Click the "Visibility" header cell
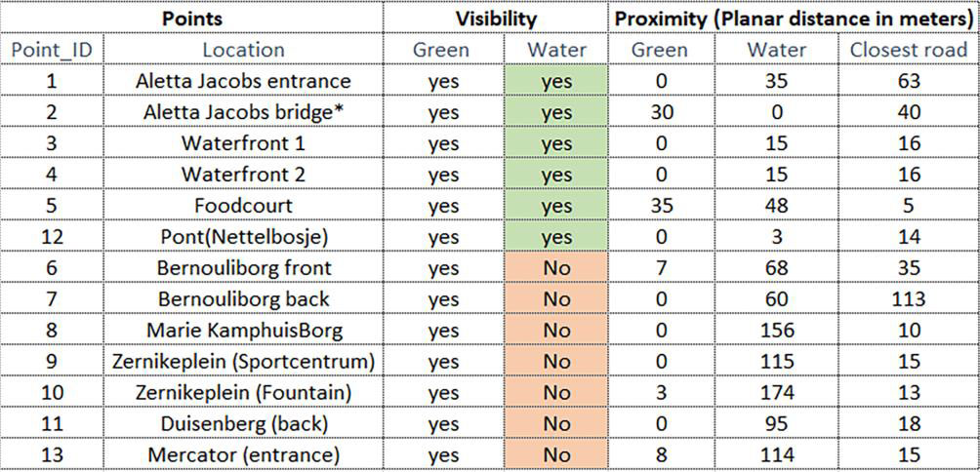980x472 pixels. [496, 19]
